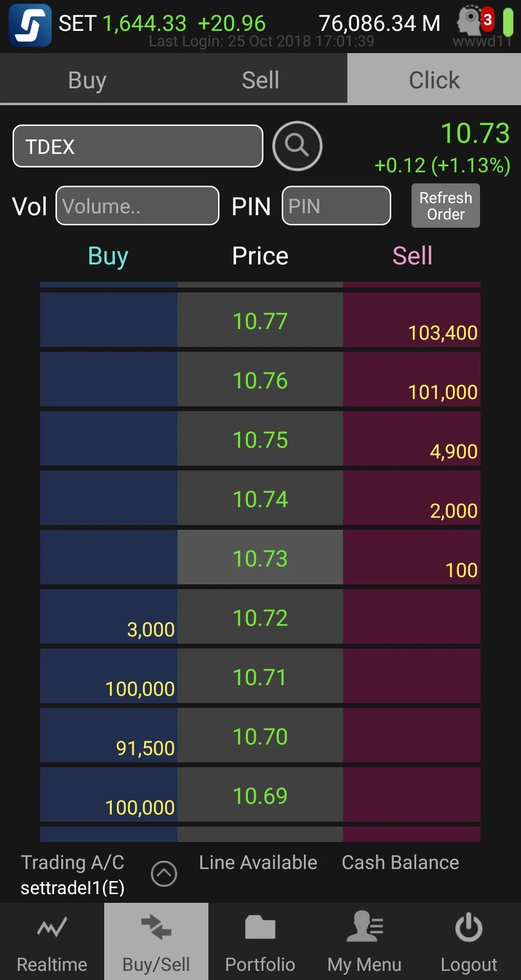This screenshot has width=521, height=980.
Task: Tap the Logout power icon
Action: (468, 927)
